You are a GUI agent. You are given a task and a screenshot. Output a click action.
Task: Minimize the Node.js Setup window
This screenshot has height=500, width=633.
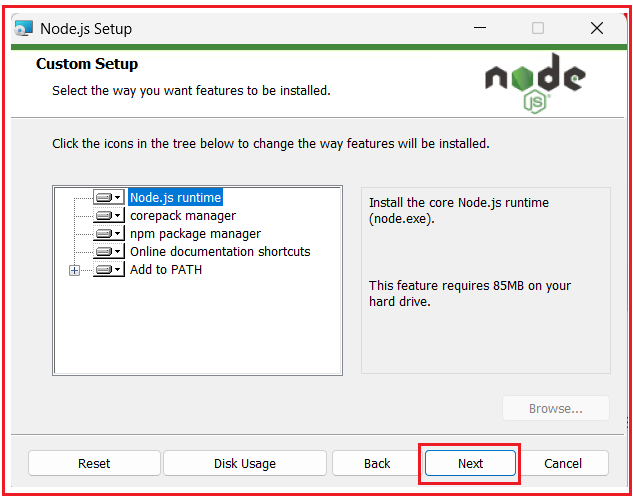(x=480, y=28)
